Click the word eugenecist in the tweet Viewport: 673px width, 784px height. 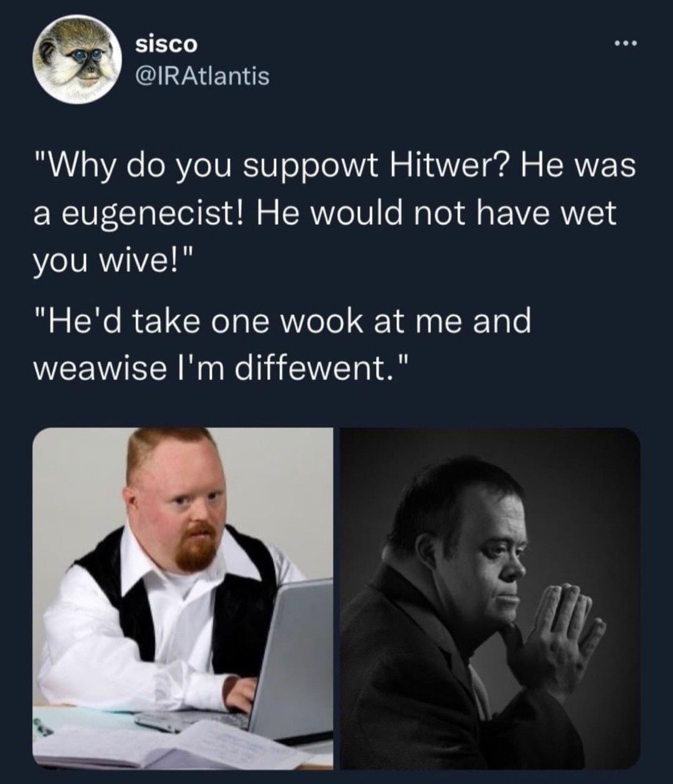tap(153, 214)
